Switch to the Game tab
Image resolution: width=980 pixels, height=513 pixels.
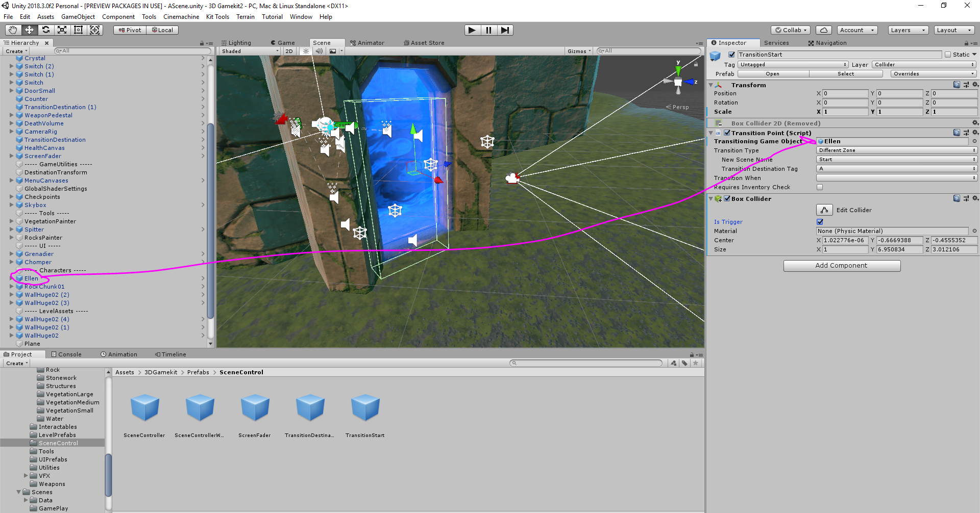[283, 43]
